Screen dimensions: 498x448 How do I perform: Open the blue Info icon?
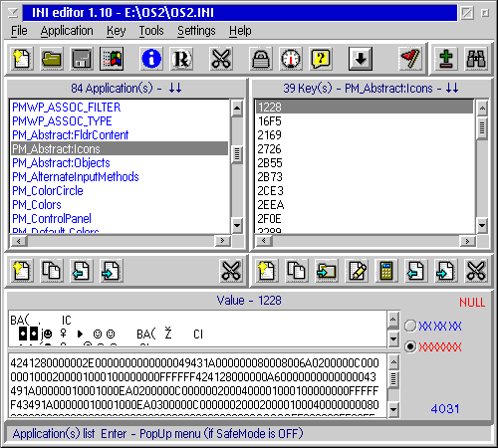(x=151, y=59)
